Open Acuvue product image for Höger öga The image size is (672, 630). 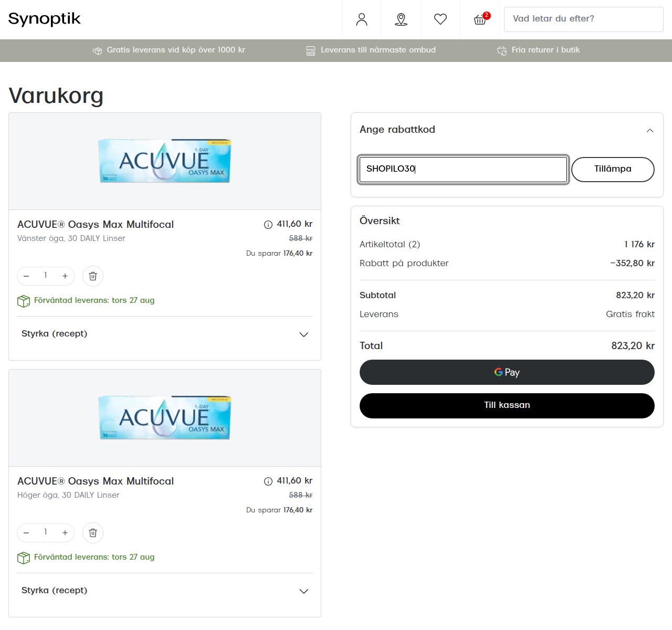(x=165, y=417)
